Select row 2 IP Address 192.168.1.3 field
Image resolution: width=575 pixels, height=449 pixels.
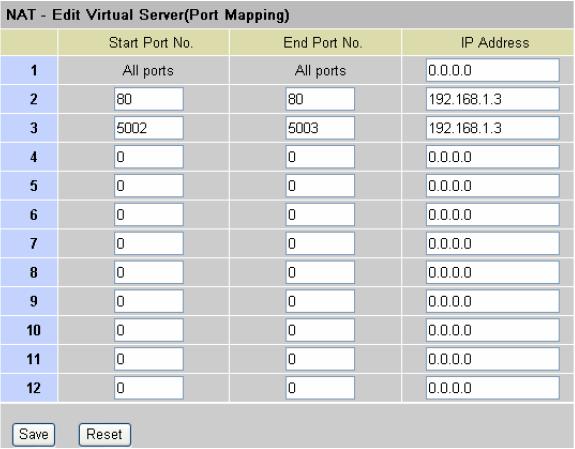tap(492, 99)
